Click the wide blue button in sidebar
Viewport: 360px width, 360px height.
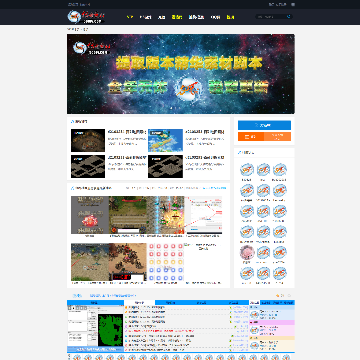click(x=264, y=125)
